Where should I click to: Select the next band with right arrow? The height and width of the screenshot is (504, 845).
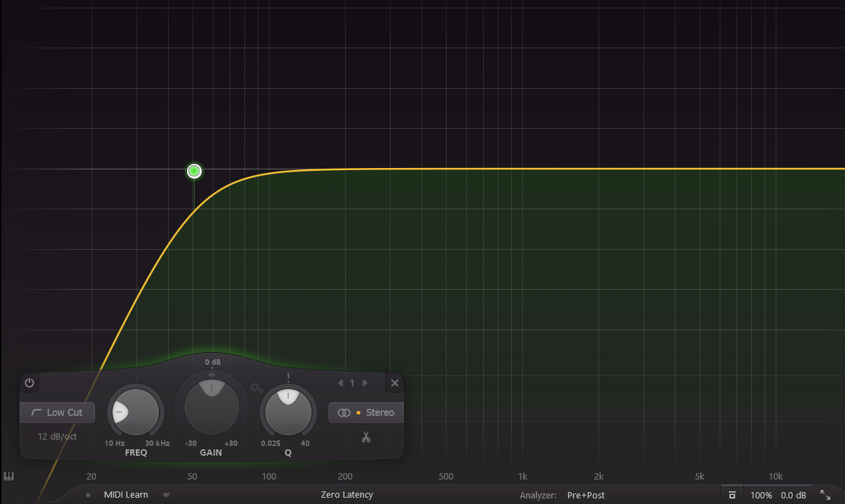[365, 383]
